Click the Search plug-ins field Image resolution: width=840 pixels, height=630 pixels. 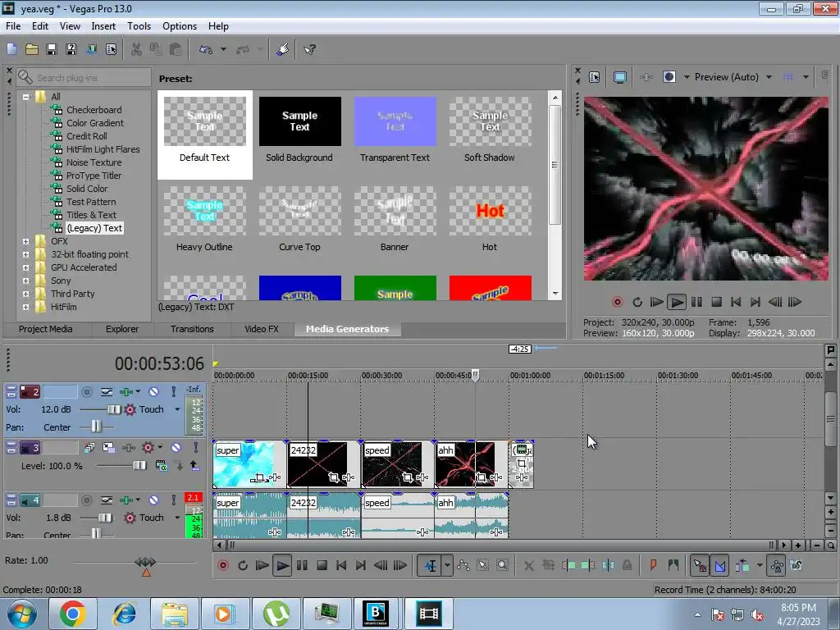(84, 78)
